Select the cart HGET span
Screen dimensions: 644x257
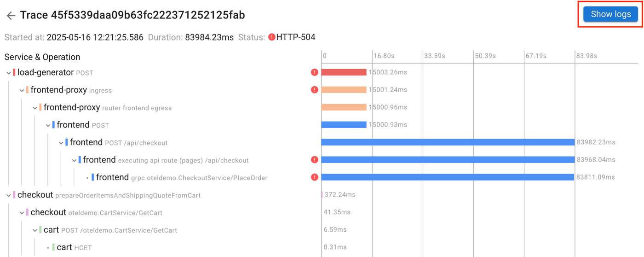[x=64, y=248]
